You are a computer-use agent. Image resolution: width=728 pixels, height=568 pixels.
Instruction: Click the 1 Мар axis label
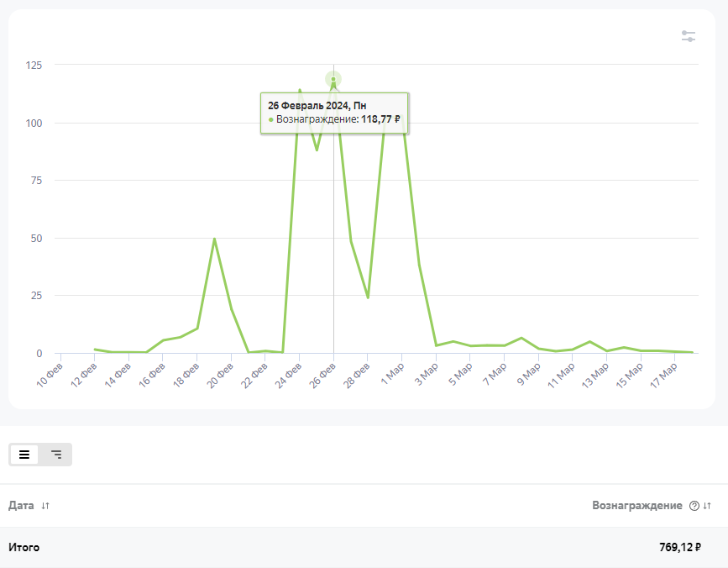[393, 373]
